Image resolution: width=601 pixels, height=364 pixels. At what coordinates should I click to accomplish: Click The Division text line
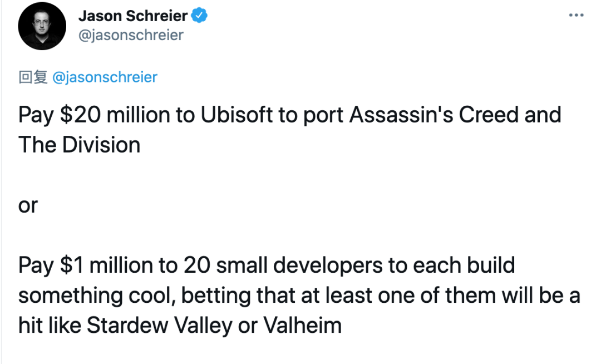pyautogui.click(x=80, y=145)
